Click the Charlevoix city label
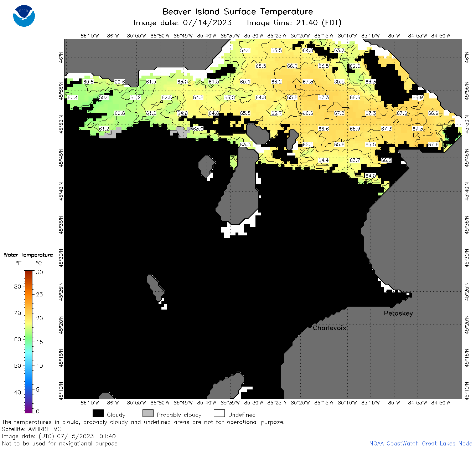 pyautogui.click(x=330, y=328)
